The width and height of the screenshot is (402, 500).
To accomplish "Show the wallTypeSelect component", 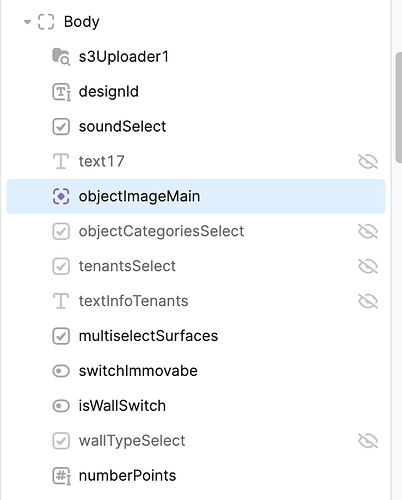I will point(368,441).
